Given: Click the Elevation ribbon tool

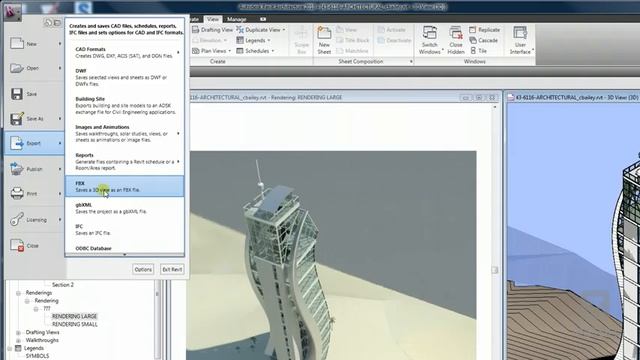Looking at the screenshot, I should pos(210,40).
